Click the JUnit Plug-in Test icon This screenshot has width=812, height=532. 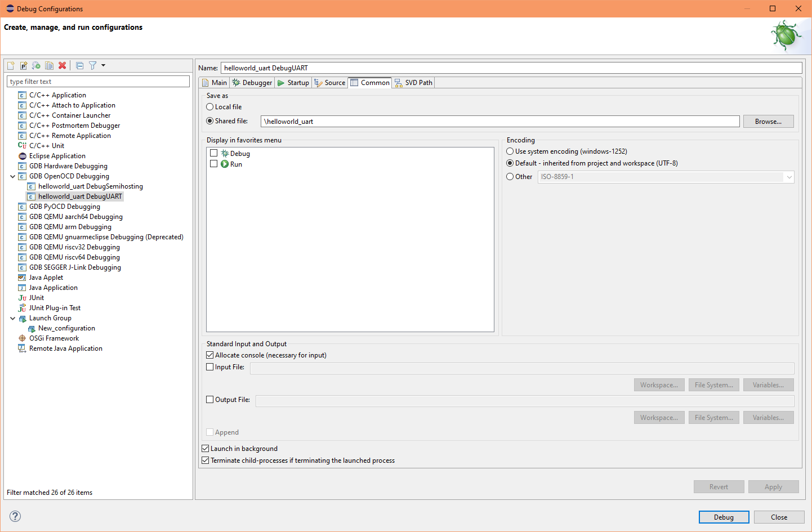[22, 308]
